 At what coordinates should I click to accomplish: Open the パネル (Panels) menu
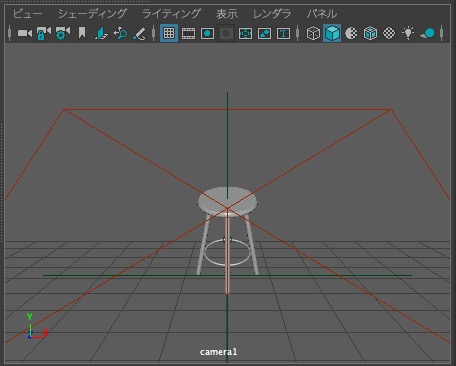click(322, 14)
